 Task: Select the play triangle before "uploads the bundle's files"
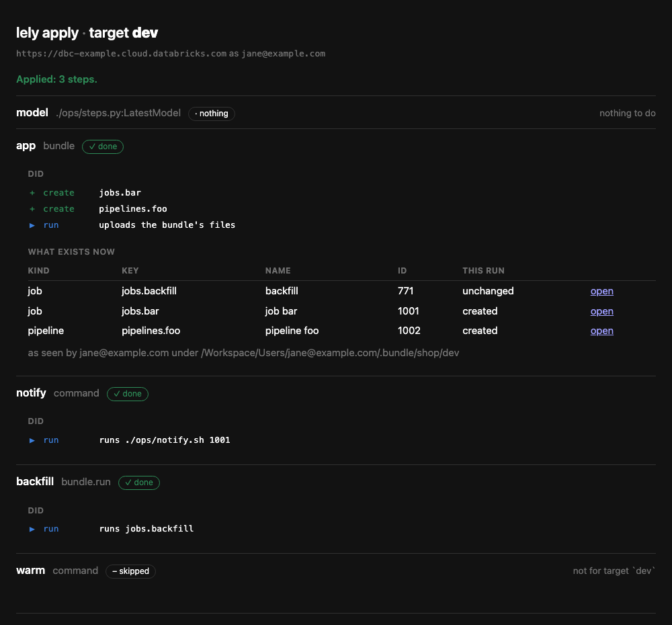point(32,225)
